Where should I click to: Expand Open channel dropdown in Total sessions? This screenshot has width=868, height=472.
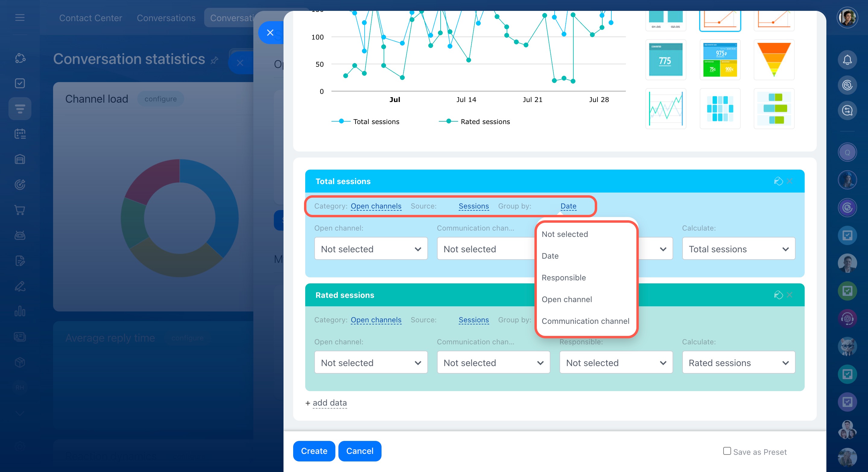tap(371, 249)
